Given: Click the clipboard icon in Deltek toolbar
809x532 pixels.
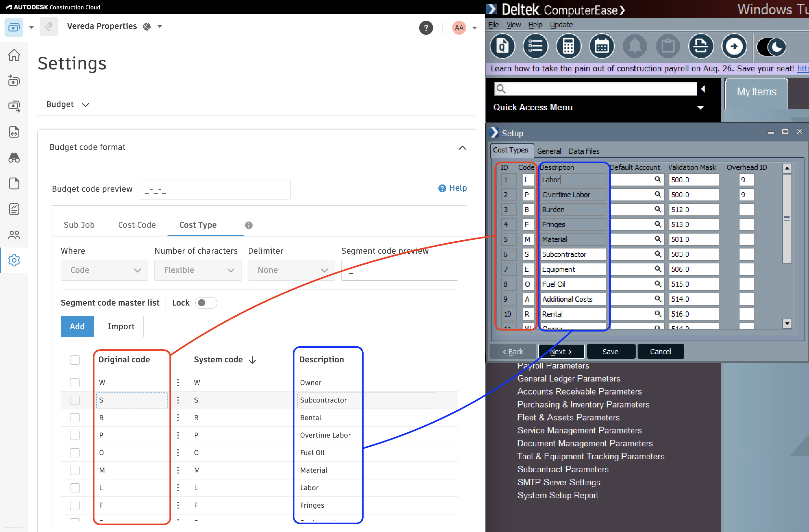Looking at the screenshot, I should pyautogui.click(x=667, y=46).
